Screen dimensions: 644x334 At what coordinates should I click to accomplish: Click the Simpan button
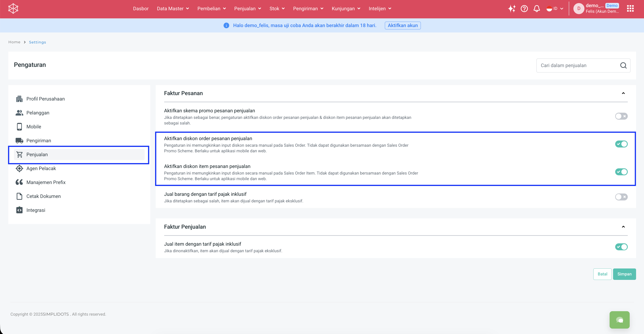pyautogui.click(x=624, y=274)
